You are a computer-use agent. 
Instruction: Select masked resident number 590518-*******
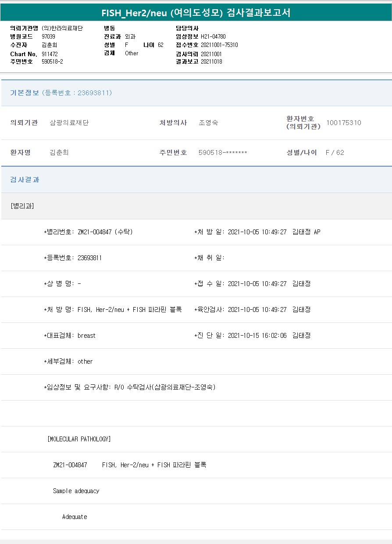coord(223,153)
